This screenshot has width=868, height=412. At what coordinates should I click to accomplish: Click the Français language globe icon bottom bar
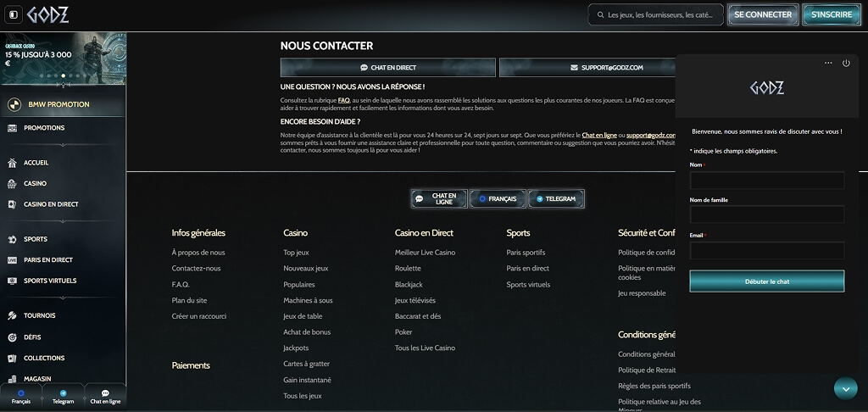click(x=21, y=393)
